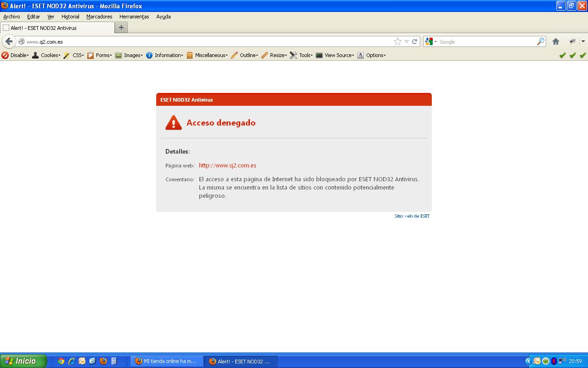
Task: Click the search magnifier icon
Action: [x=541, y=41]
